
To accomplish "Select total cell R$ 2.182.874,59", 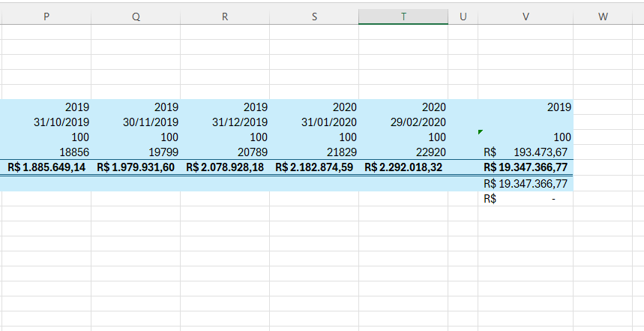I will [x=314, y=167].
